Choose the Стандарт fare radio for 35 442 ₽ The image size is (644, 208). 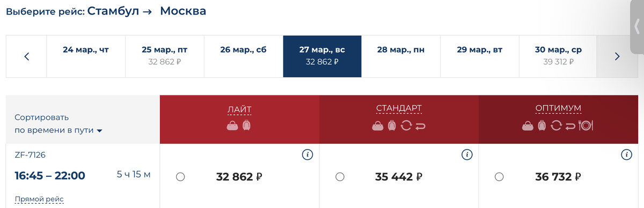click(340, 177)
